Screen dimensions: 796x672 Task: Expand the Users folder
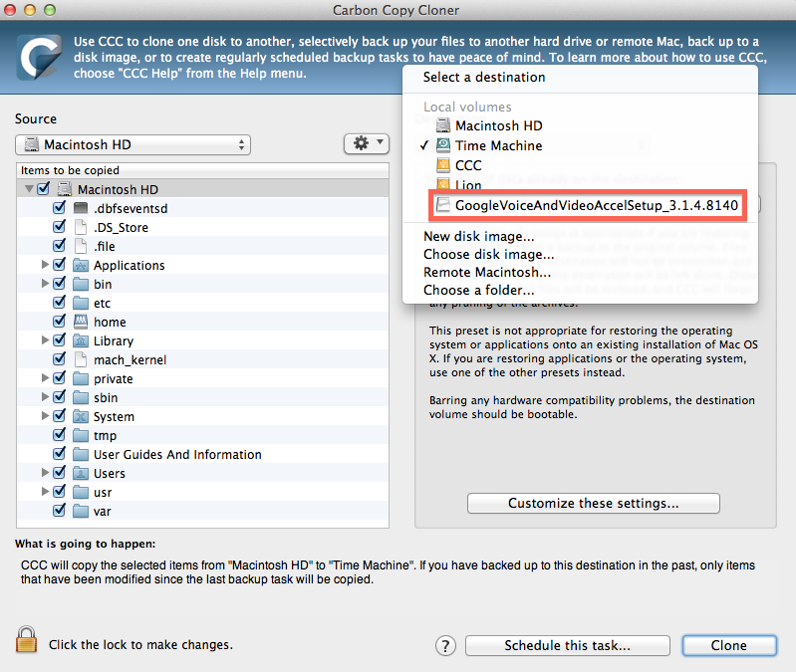coord(45,472)
